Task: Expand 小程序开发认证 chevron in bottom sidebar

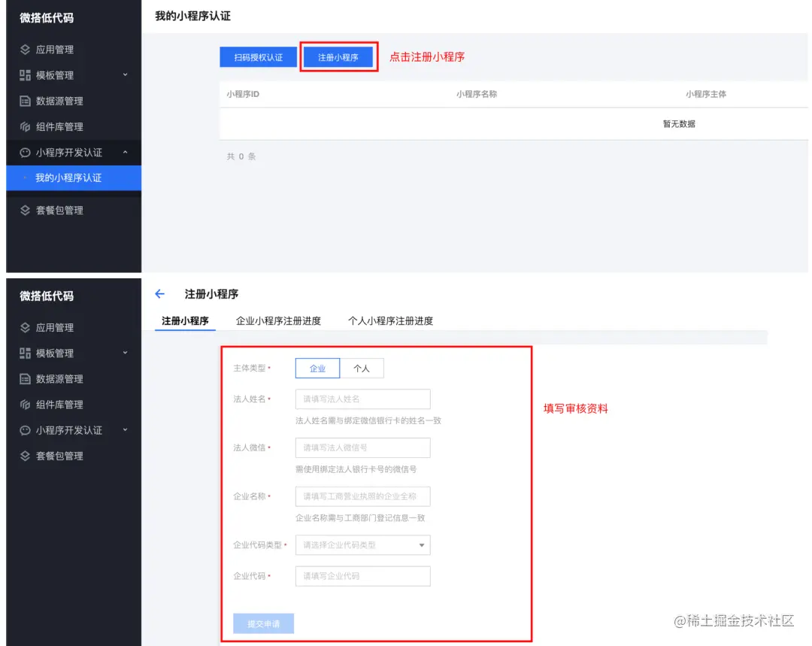Action: (126, 430)
